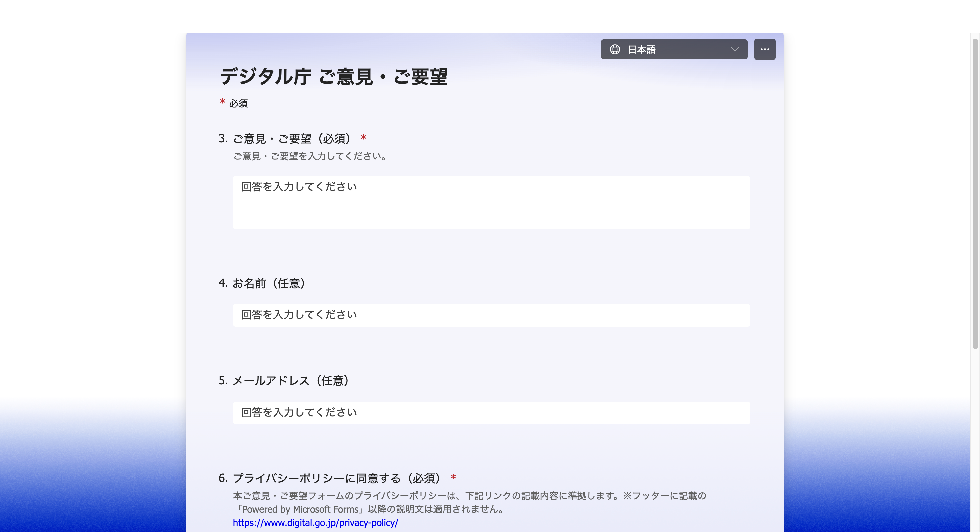Expand the 日本語 language dropdown
The width and height of the screenshot is (980, 532).
click(x=673, y=49)
